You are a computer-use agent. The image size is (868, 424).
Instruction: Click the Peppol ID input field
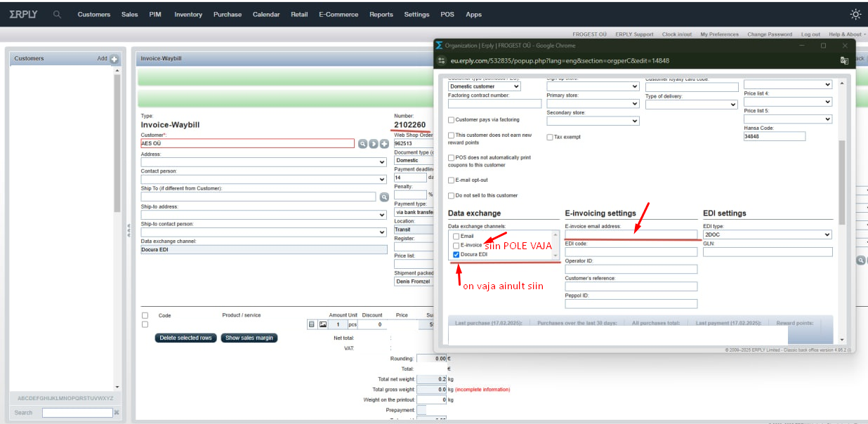tap(631, 304)
